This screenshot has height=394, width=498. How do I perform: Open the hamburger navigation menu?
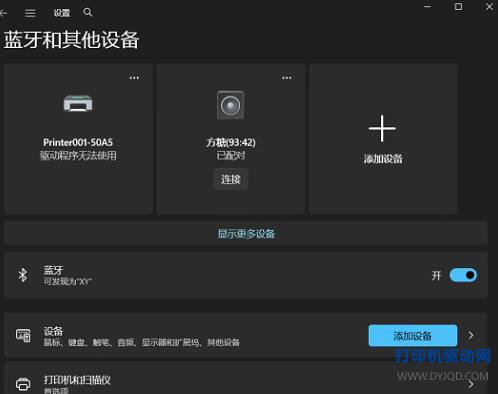click(x=30, y=13)
